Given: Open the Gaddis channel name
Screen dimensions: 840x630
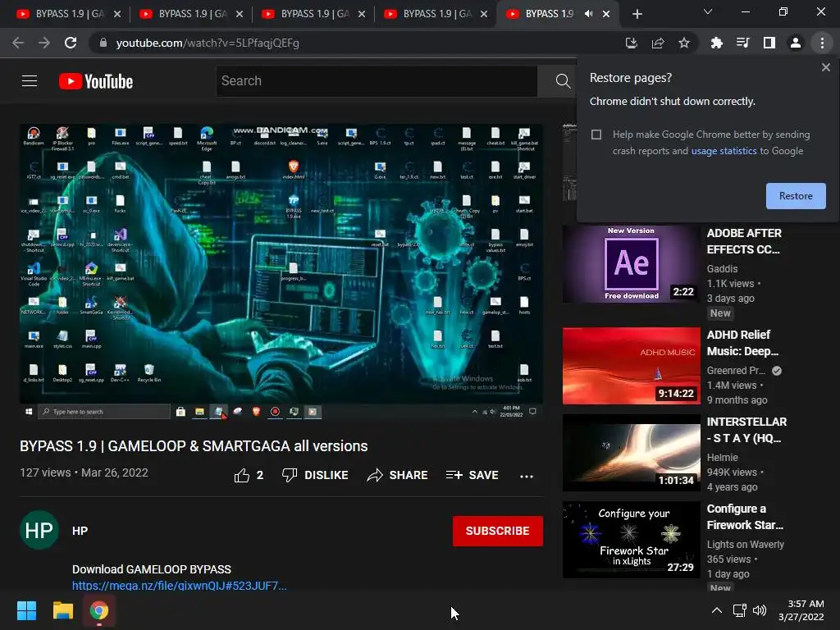Looking at the screenshot, I should click(x=722, y=269).
